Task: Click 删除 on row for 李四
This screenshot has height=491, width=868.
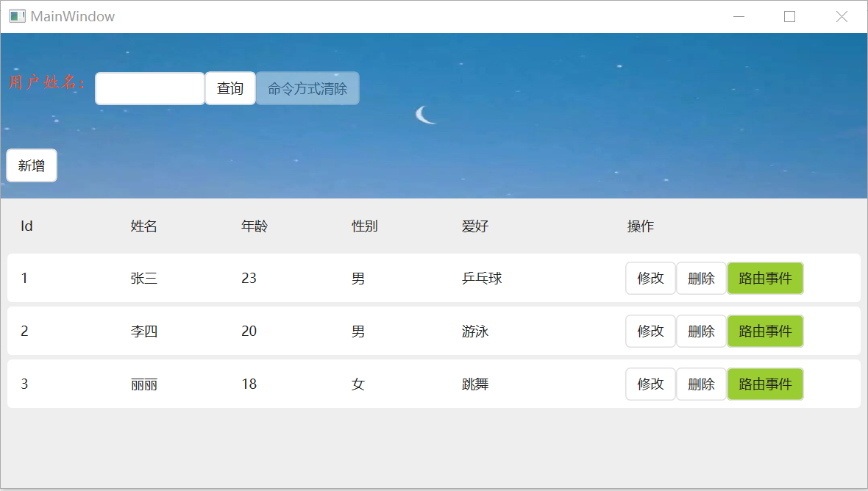Action: pos(700,331)
